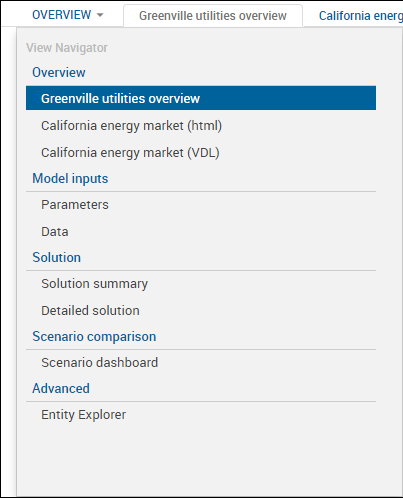Screen dimensions: 403x498
Task: Select the Overview section heading
Action: [x=59, y=72]
